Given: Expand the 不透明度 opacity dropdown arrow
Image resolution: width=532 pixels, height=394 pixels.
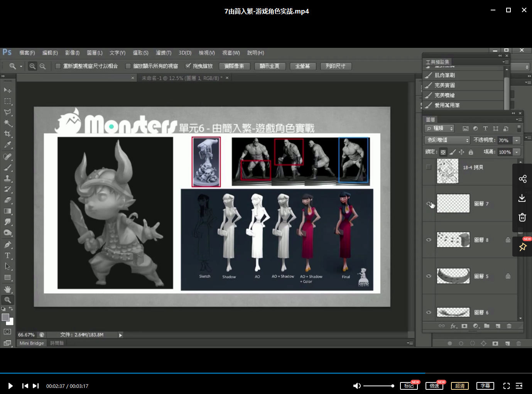Looking at the screenshot, I should pos(517,140).
